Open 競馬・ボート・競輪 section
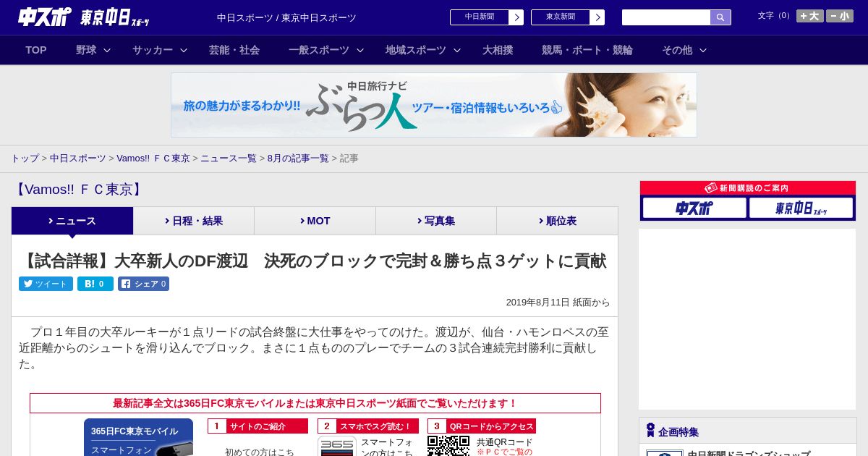Image resolution: width=868 pixels, height=456 pixels. pyautogui.click(x=587, y=50)
